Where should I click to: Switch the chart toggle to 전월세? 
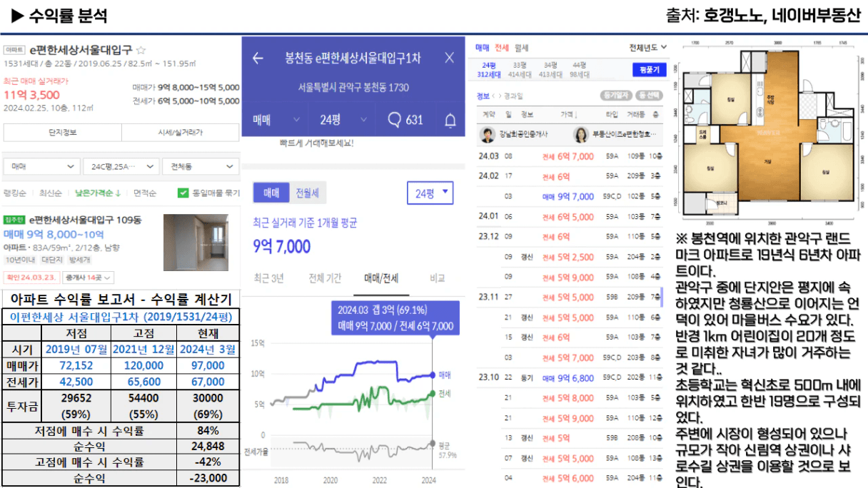coord(307,193)
